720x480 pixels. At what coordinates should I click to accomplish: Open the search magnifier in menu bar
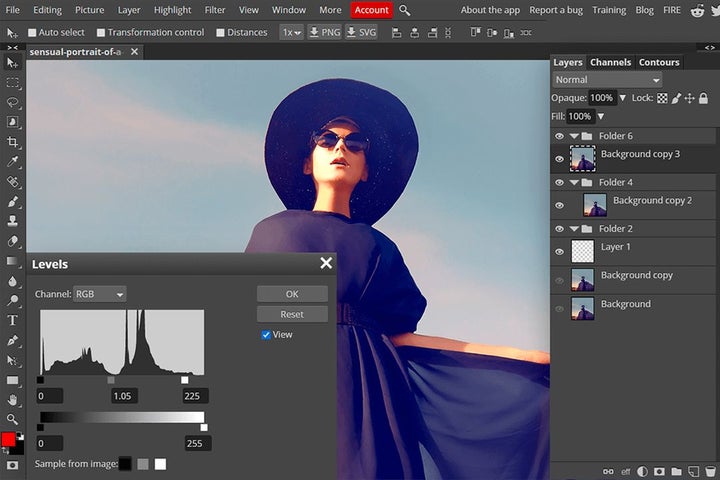[405, 10]
